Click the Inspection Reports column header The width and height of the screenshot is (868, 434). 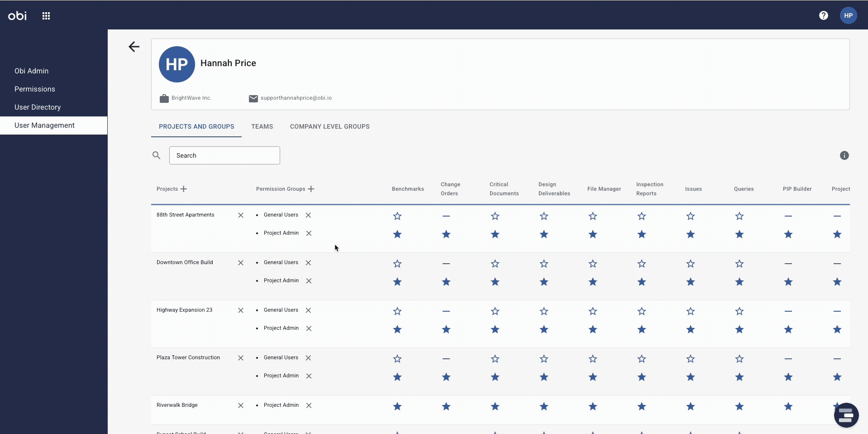tap(650, 189)
